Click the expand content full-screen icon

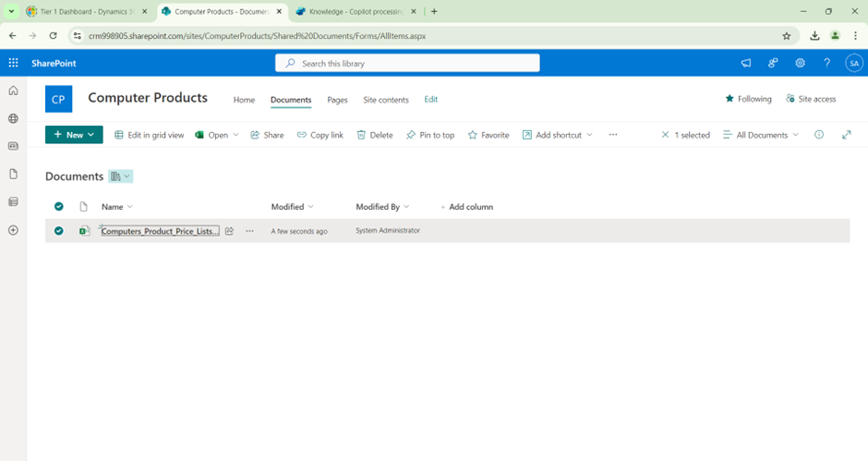[846, 135]
